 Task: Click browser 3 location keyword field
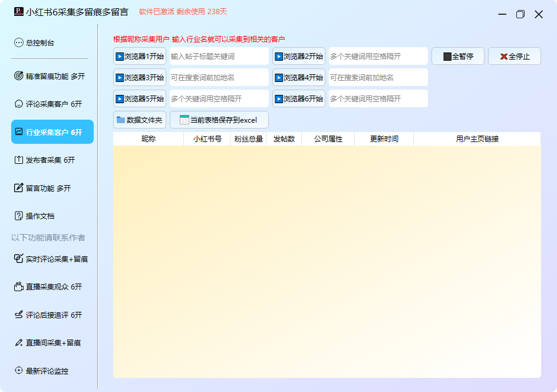pos(218,78)
